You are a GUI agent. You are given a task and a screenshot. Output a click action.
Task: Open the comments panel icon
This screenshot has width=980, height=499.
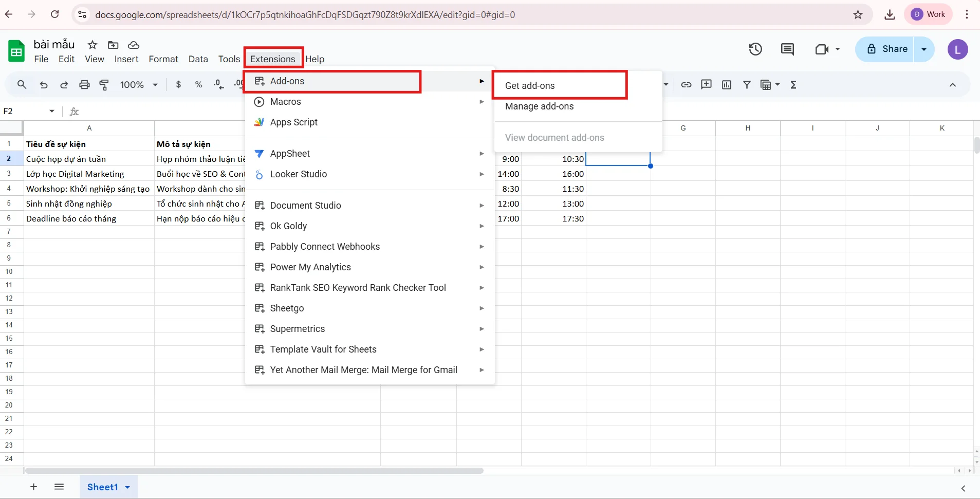[787, 49]
